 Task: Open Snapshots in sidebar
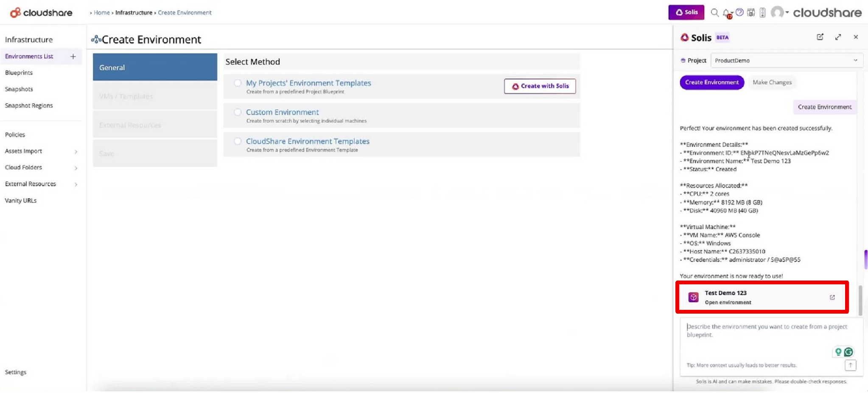[x=19, y=89]
